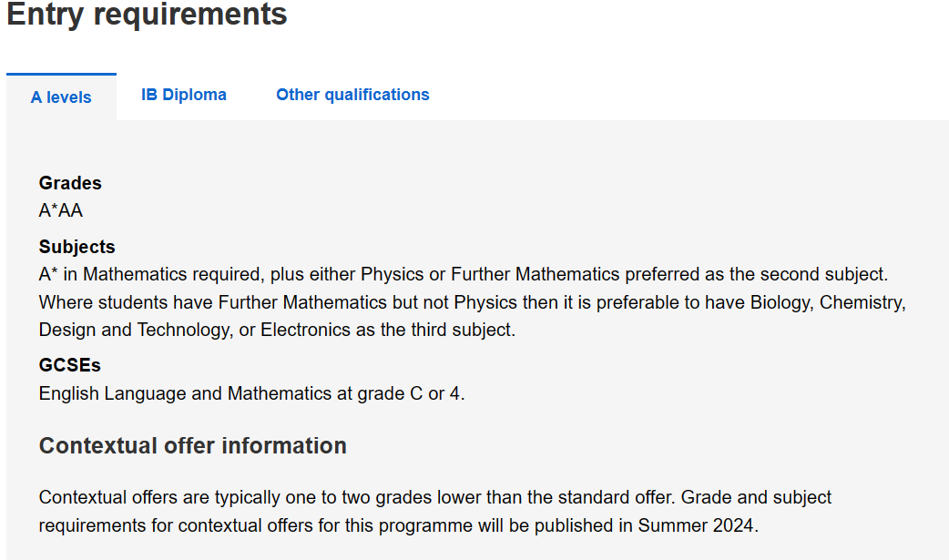Select the A levels tab

[x=61, y=97]
